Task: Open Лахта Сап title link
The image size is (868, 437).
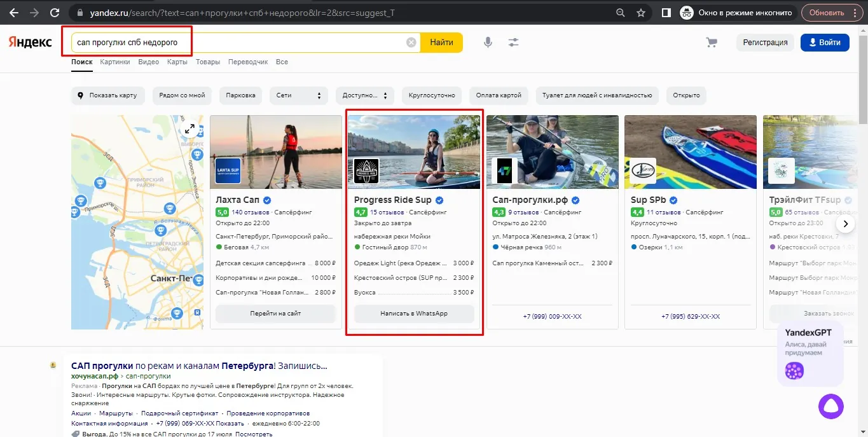Action: (x=238, y=200)
